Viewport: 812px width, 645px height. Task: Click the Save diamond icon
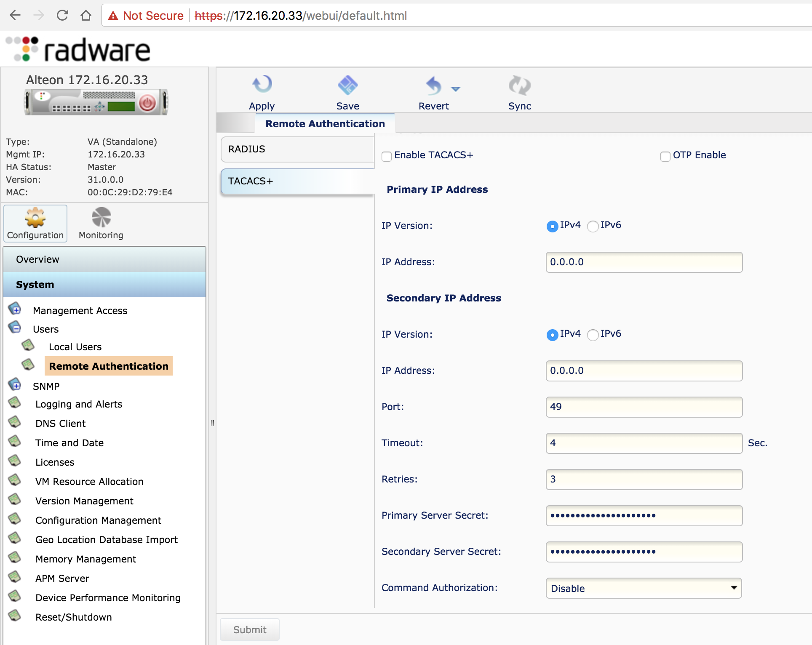[347, 85]
